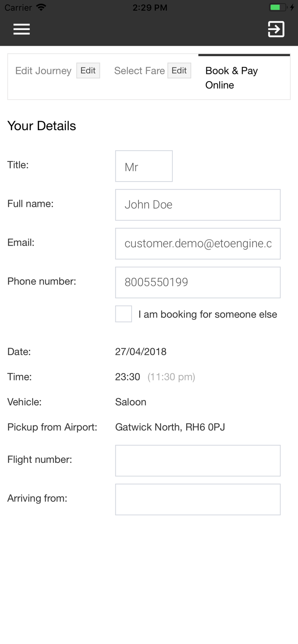Switch to the Book & Pay Online tab

coord(232,77)
